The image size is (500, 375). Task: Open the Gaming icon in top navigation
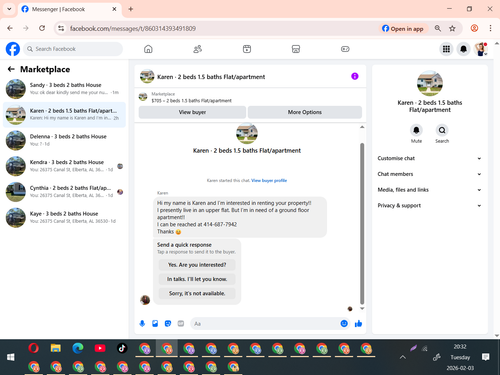click(x=345, y=49)
